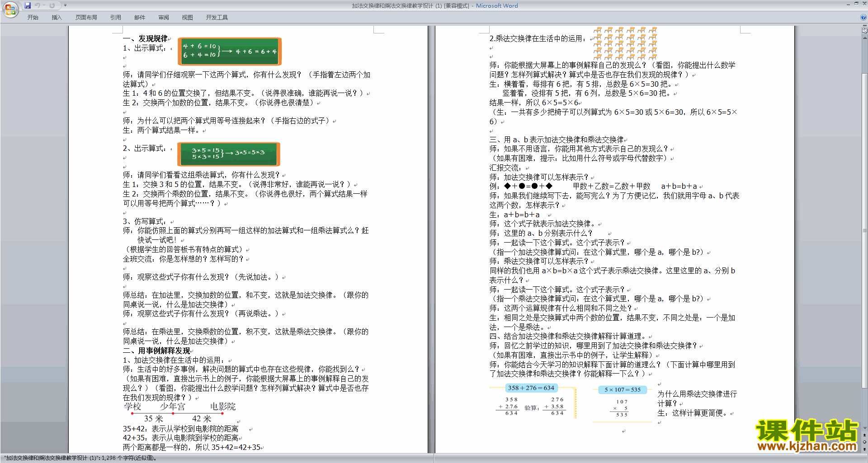868x463 pixels.
Task: Click the Select Browse Object circle button
Action: pos(865,442)
